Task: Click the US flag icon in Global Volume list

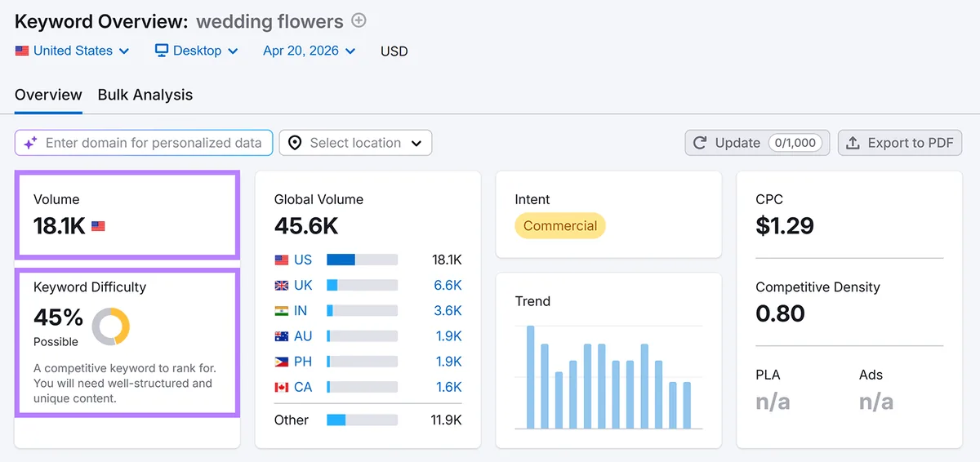Action: click(282, 260)
